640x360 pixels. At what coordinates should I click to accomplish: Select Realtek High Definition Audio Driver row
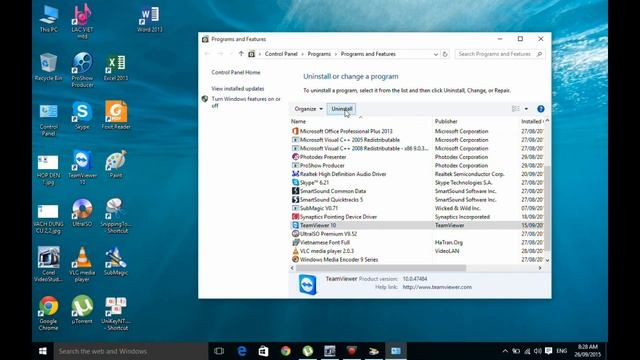pyautogui.click(x=416, y=174)
